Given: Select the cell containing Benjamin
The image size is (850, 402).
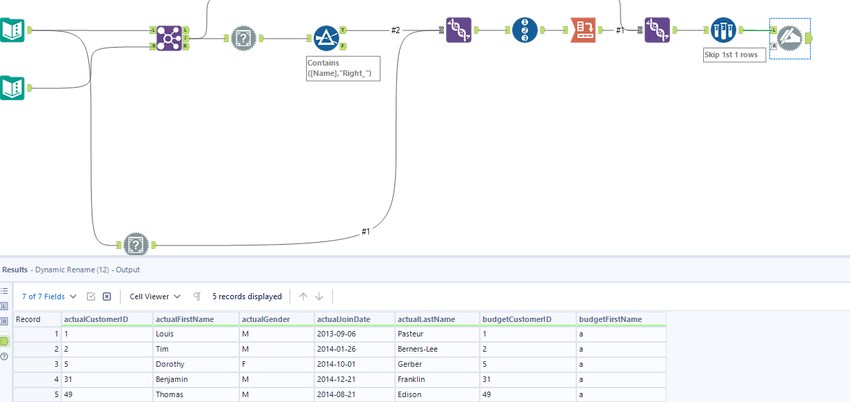Looking at the screenshot, I should 196,379.
